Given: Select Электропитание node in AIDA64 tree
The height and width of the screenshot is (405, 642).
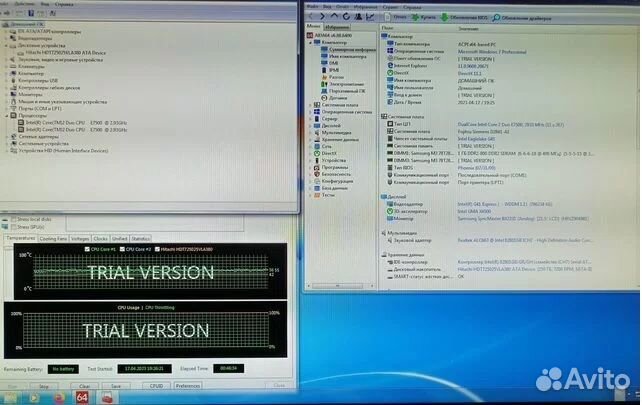Looking at the screenshot, I should coord(342,84).
